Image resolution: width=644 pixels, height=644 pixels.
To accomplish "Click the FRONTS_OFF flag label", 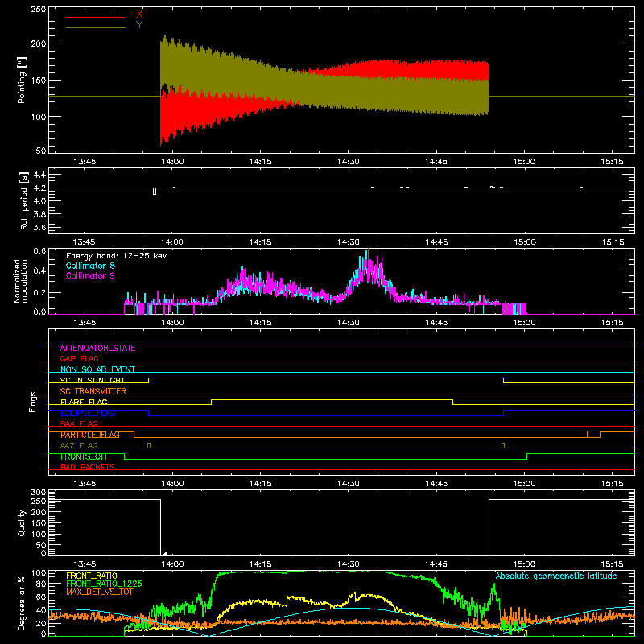I will point(85,456).
